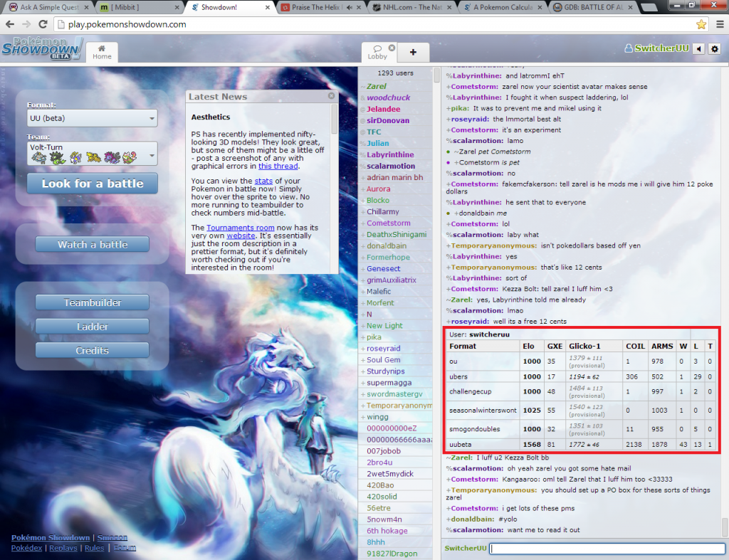Switch to the Lobby tab

(x=377, y=52)
